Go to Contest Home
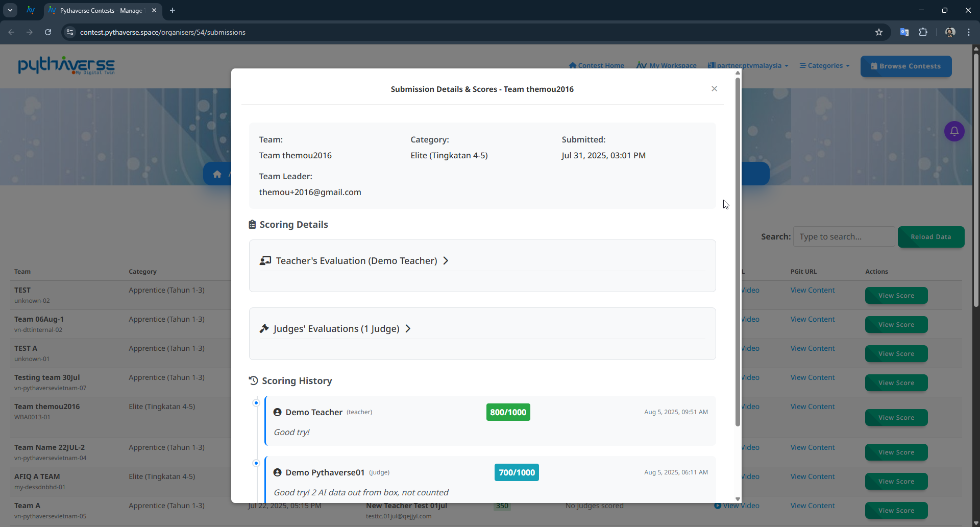Viewport: 980px width, 527px height. coord(596,65)
